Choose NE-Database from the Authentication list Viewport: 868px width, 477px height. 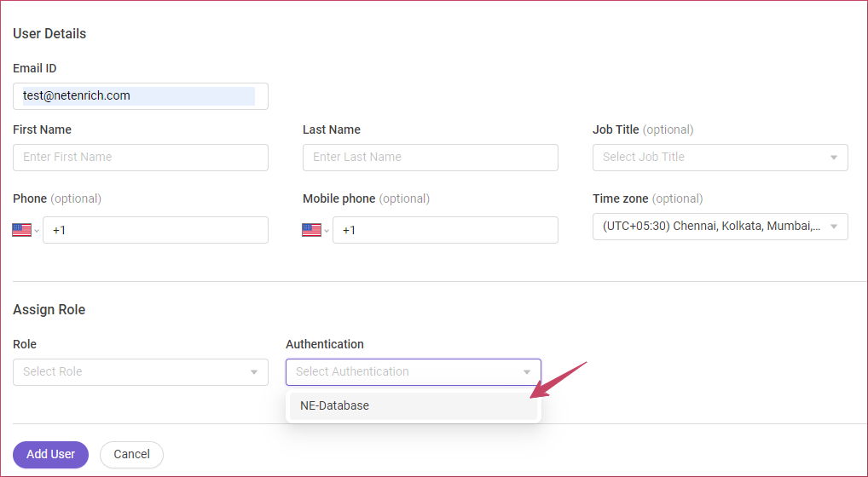click(414, 405)
